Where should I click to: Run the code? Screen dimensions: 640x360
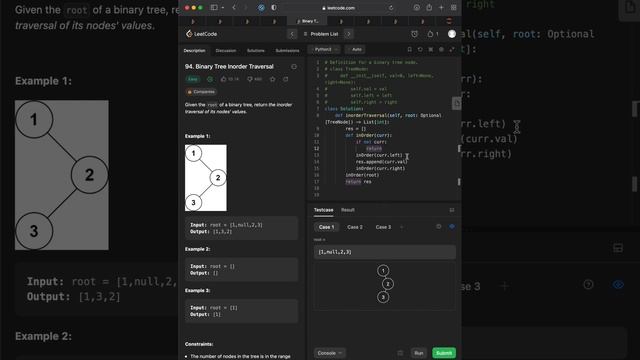[419, 353]
